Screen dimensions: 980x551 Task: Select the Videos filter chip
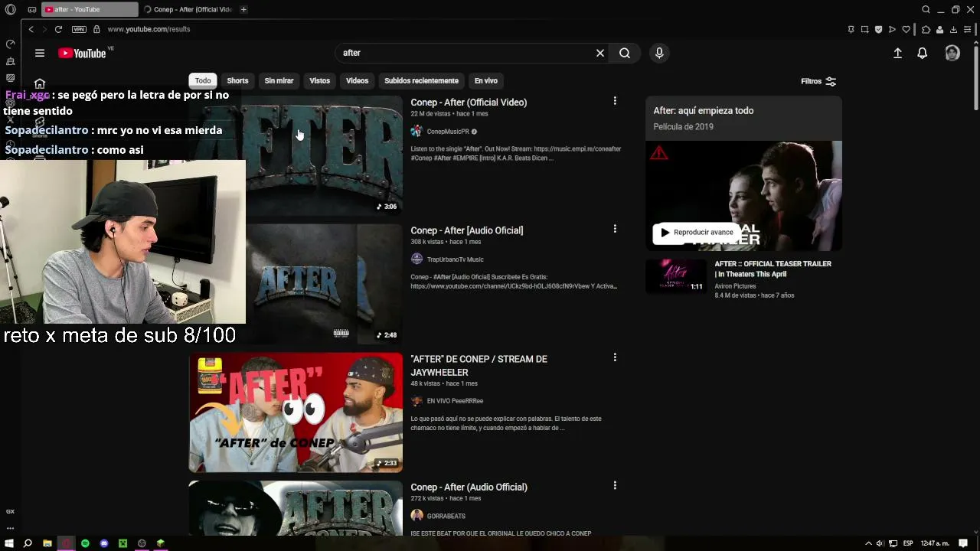pos(357,80)
